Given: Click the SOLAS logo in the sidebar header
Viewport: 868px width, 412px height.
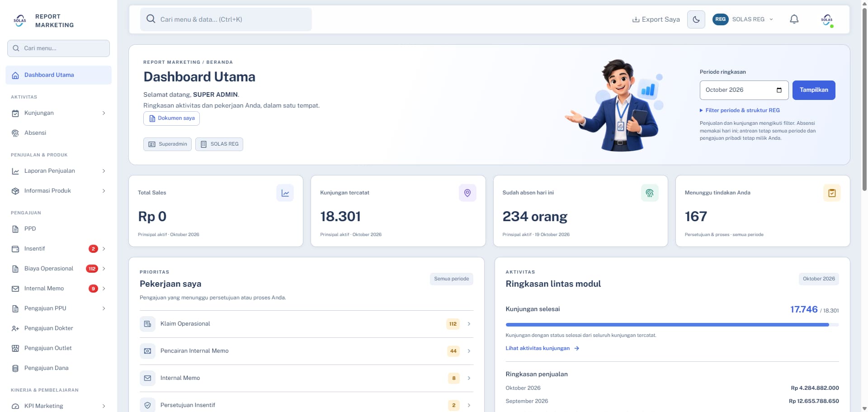Looking at the screenshot, I should click(x=20, y=20).
